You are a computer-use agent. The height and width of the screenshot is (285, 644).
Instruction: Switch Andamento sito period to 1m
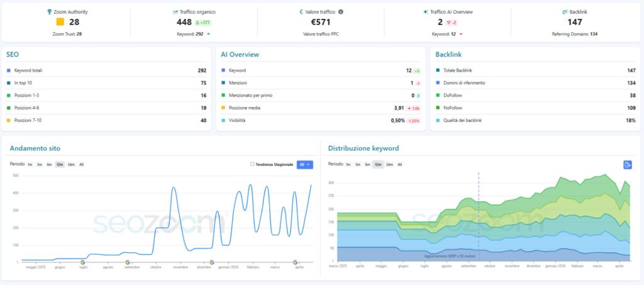(x=30, y=164)
